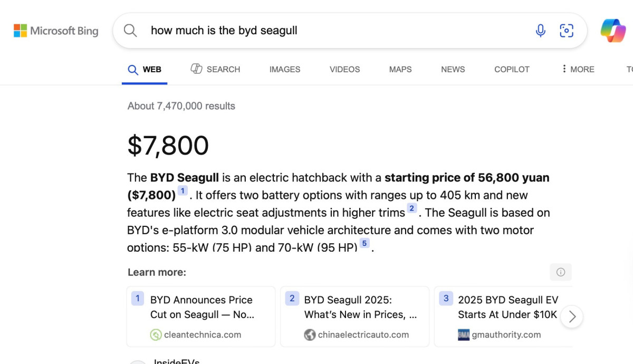
Task: Click the Microsoft Bing logo
Action: [56, 31]
